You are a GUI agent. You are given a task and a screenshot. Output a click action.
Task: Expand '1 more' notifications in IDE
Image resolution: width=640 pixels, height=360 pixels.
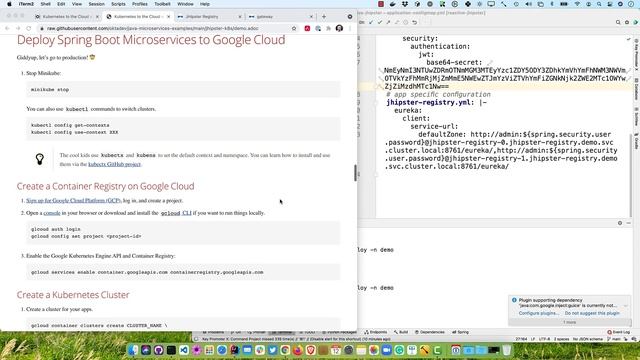pos(569,322)
